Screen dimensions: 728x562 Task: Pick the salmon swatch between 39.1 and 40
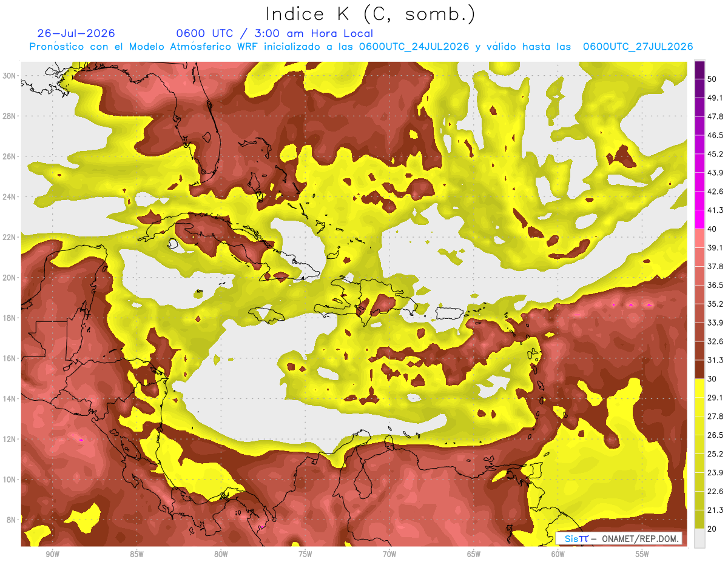click(699, 239)
